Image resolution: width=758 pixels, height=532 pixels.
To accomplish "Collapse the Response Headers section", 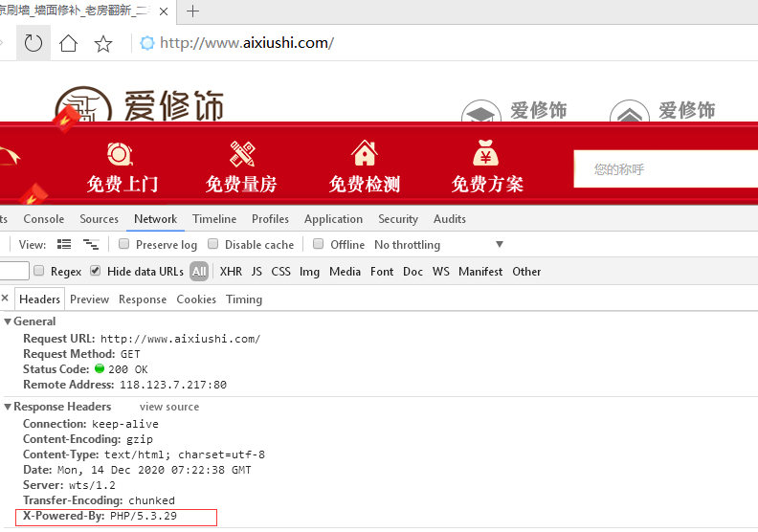I will [8, 407].
